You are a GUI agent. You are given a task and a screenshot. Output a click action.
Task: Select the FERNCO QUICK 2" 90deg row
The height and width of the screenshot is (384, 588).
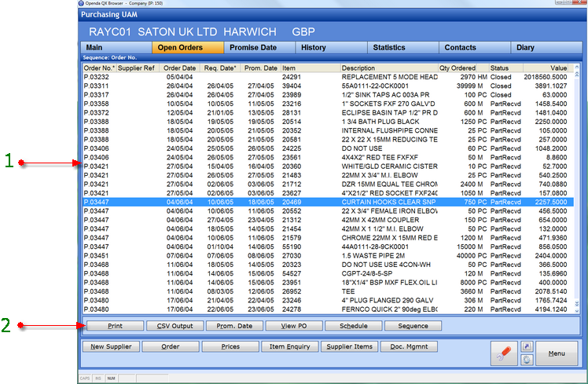(x=328, y=309)
